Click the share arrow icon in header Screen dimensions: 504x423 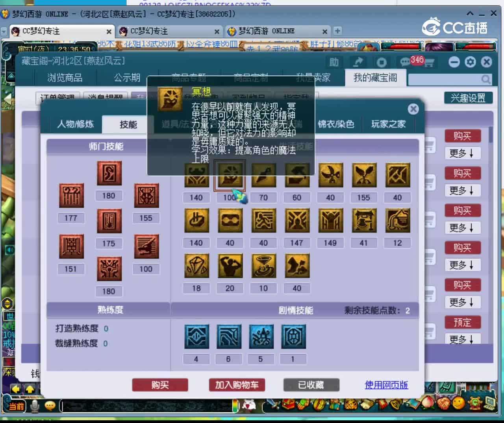pyautogui.click(x=358, y=62)
